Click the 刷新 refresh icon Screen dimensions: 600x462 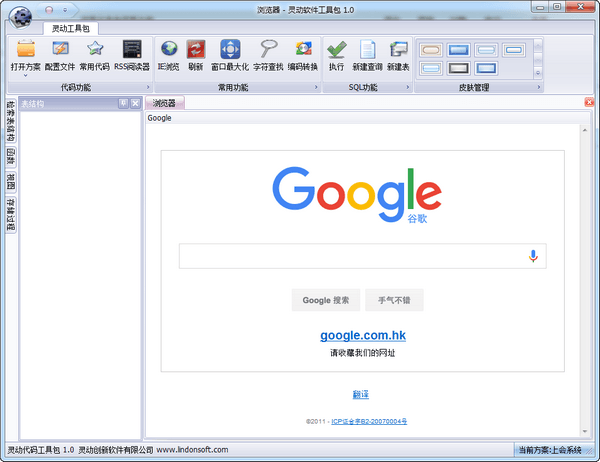tap(196, 49)
